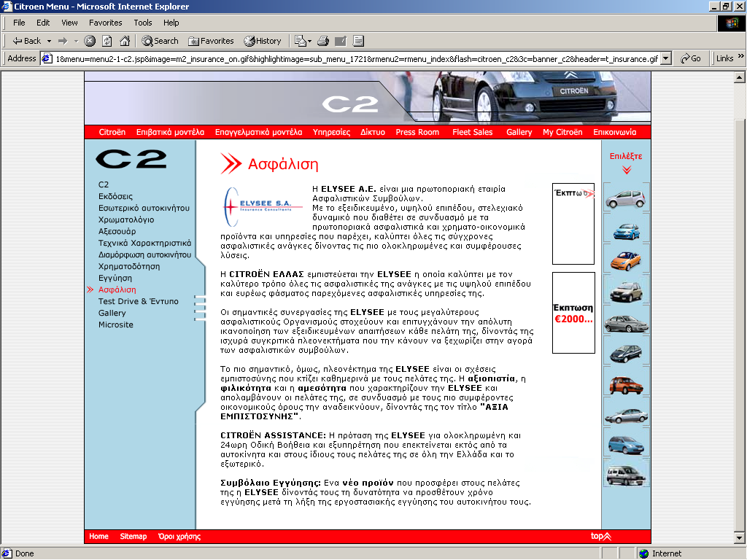Image resolution: width=747 pixels, height=560 pixels.
Task: Click the Internet Explorer page icon in the address bar
Action: point(47,58)
